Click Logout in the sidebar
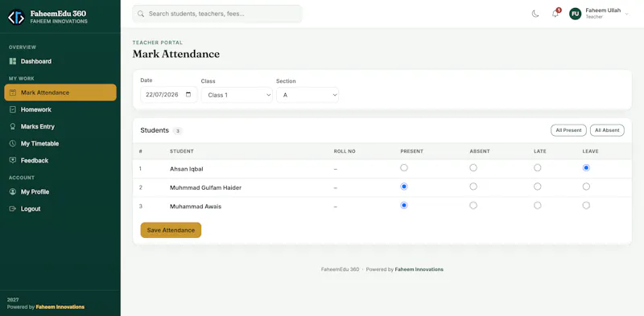Image resolution: width=644 pixels, height=316 pixels. coord(60,208)
